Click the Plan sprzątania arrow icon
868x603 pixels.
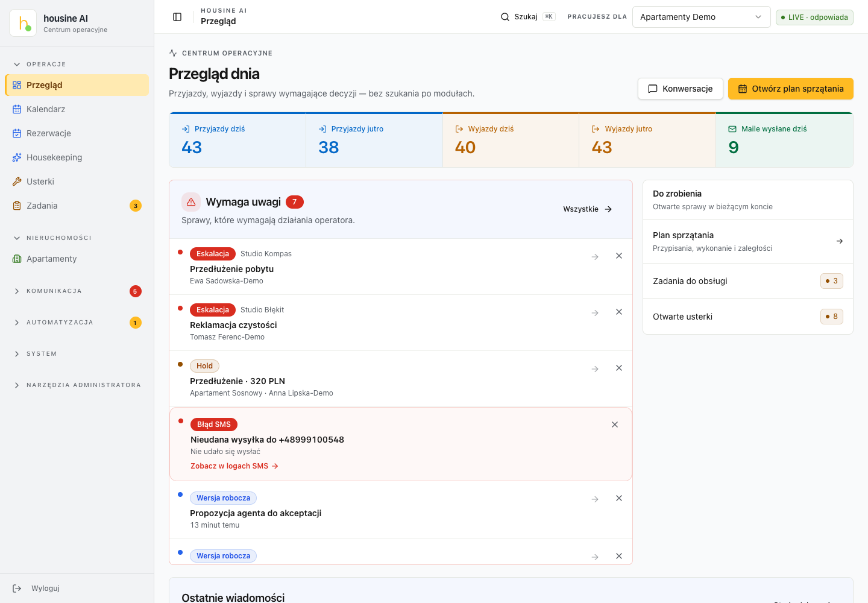pos(840,241)
